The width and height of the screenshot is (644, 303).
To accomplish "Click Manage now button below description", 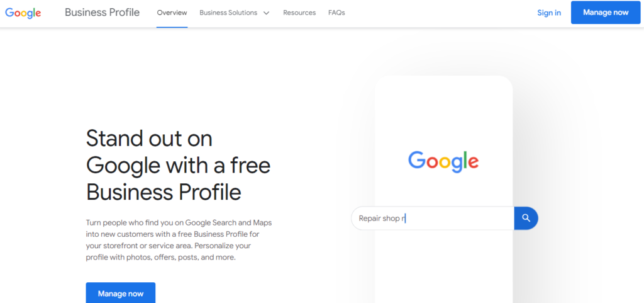I will [121, 293].
